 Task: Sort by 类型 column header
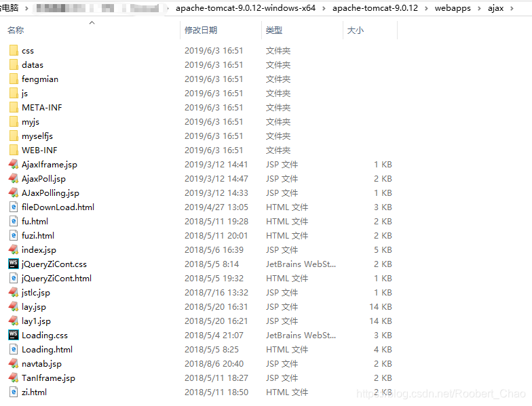tap(274, 30)
